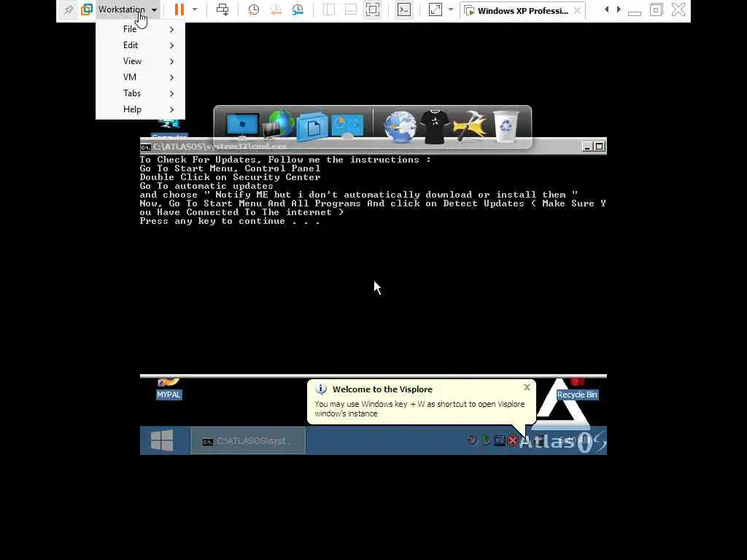This screenshot has height=560, width=747.
Task: Open the guest Start menu button
Action: click(162, 440)
